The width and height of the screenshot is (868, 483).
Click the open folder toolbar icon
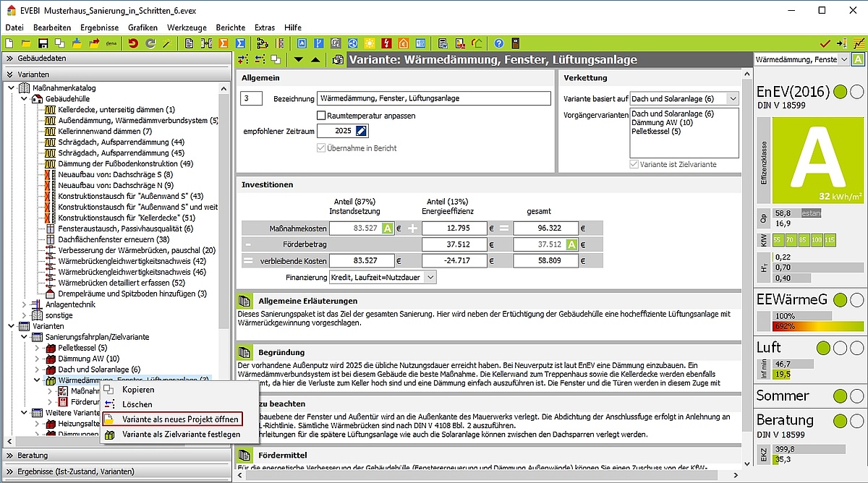point(27,43)
